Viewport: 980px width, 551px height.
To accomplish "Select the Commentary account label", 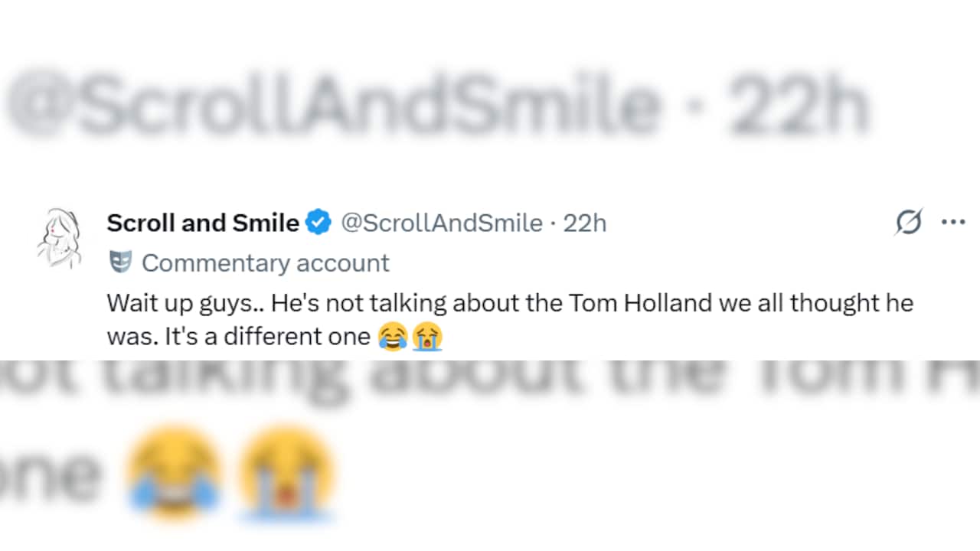I will pyautogui.click(x=266, y=262).
